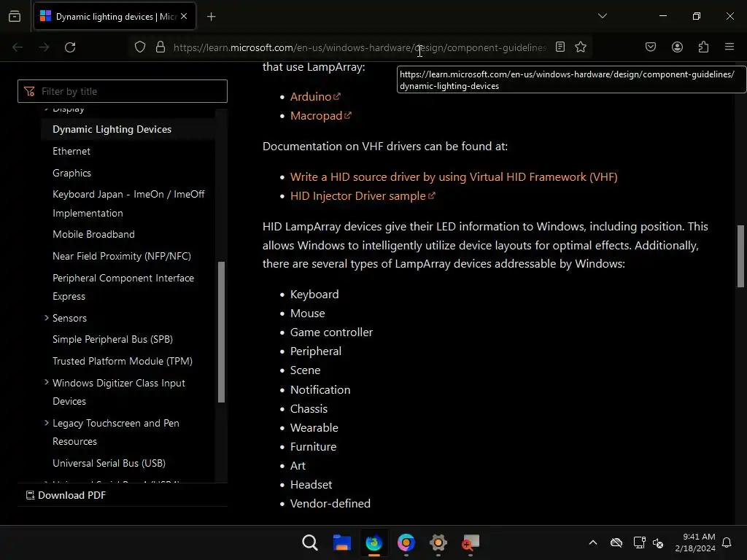Open Near Field Proximity (NFP/NFC)
The image size is (747, 560).
[122, 257]
